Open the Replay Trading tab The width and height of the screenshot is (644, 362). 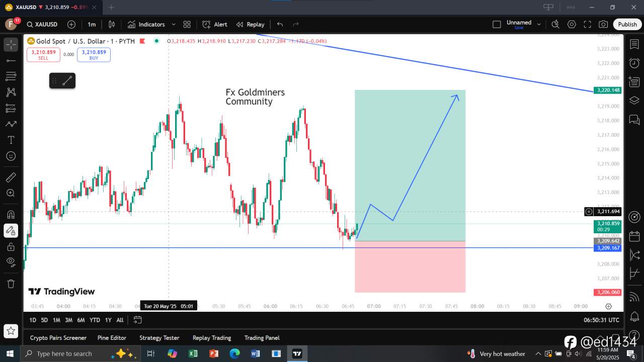point(212,338)
